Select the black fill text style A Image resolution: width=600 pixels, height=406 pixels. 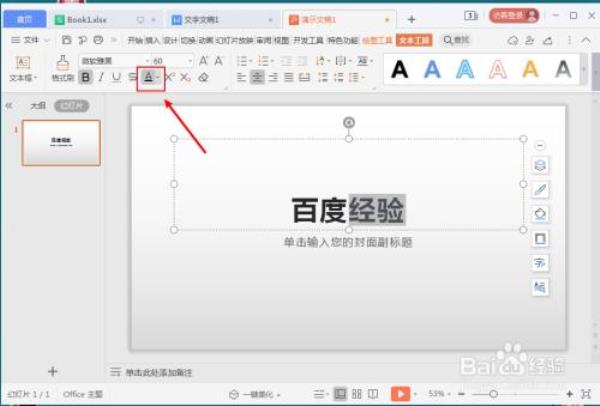click(399, 70)
